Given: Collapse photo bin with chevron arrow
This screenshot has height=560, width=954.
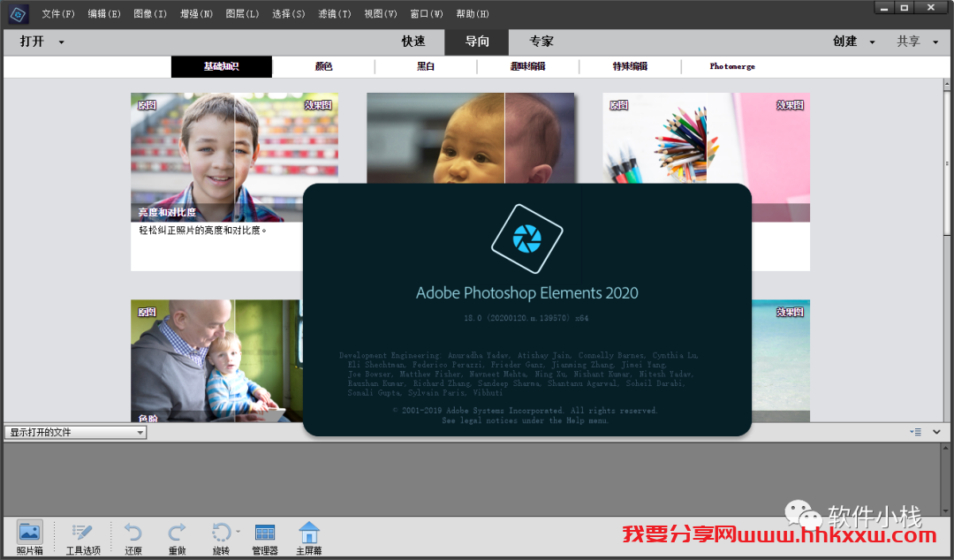Looking at the screenshot, I should click(x=936, y=432).
